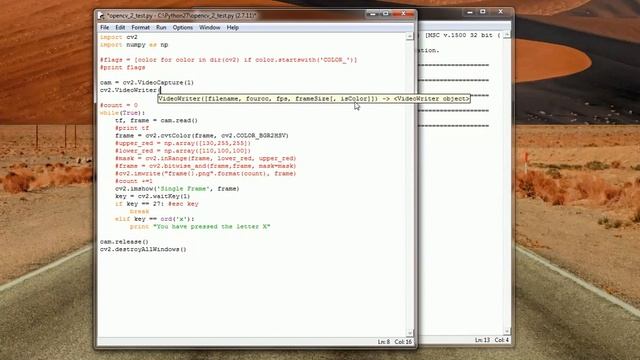The width and height of the screenshot is (640, 360).
Task: Click the 'tf, frame = cam.read()' line
Action: (x=156, y=120)
